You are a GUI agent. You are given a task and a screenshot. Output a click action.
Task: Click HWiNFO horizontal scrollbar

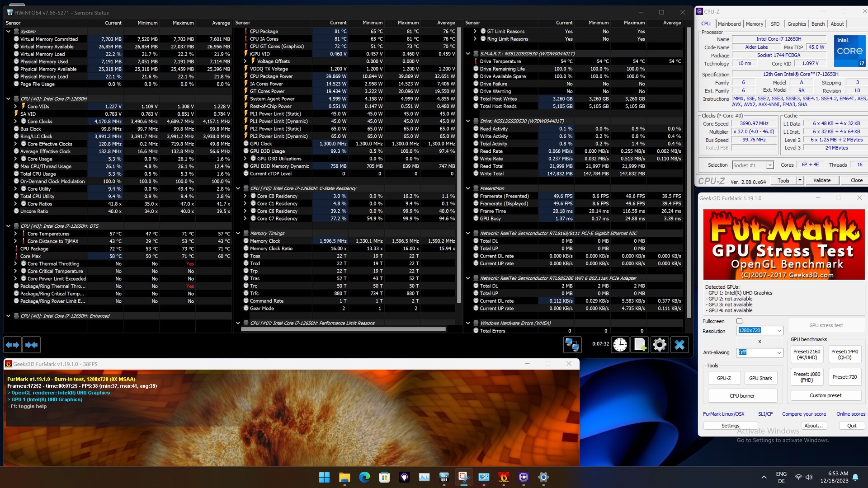click(343, 329)
